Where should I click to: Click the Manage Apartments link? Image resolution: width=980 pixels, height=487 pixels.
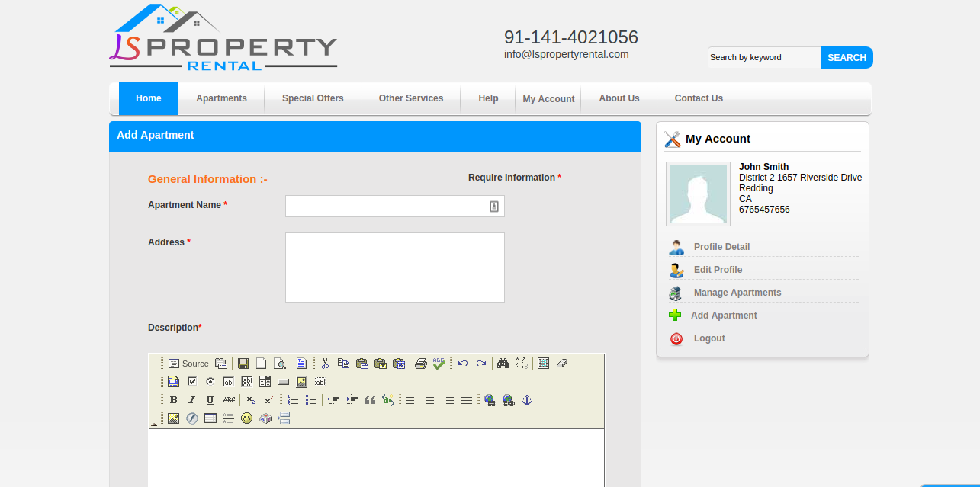pyautogui.click(x=737, y=293)
